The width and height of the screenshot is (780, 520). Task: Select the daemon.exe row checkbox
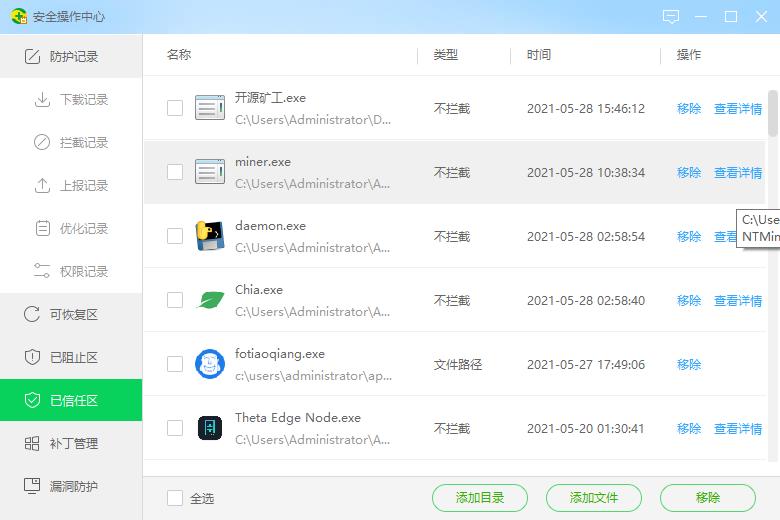[175, 236]
